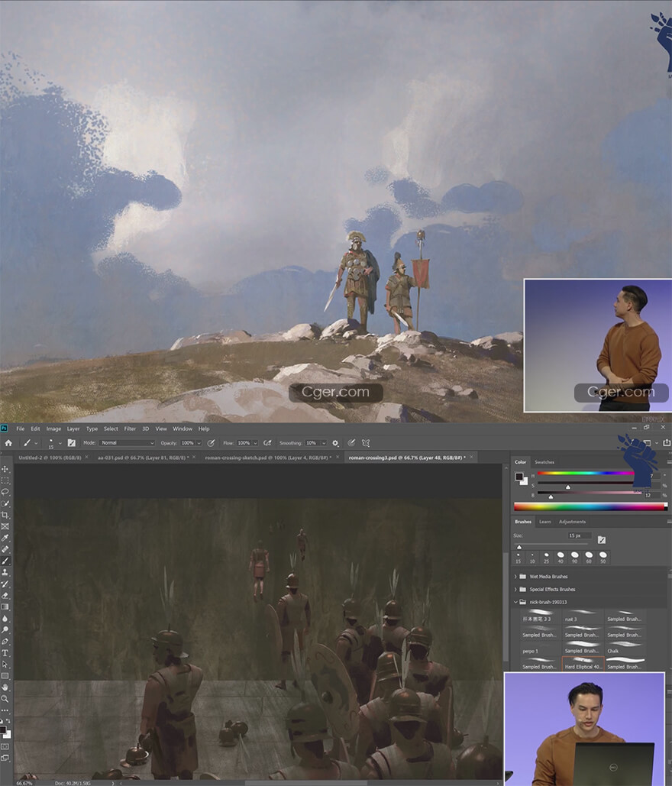This screenshot has height=786, width=672.
Task: Toggle Quick Mask mode
Action: tap(5, 746)
